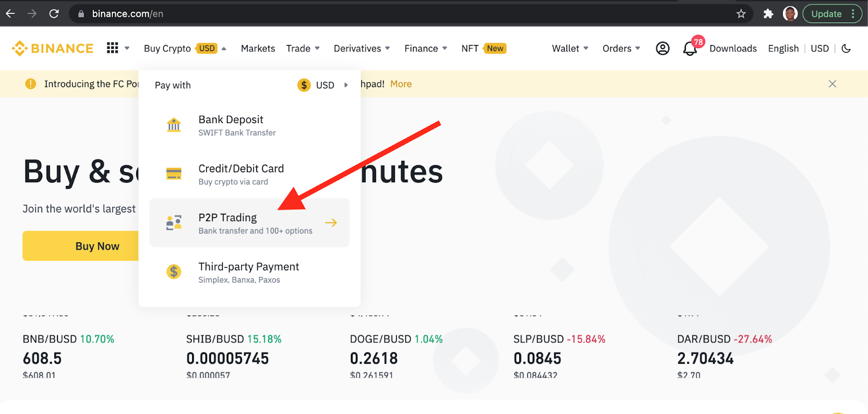Open the DAR/BUSD market ticker

coord(725,357)
